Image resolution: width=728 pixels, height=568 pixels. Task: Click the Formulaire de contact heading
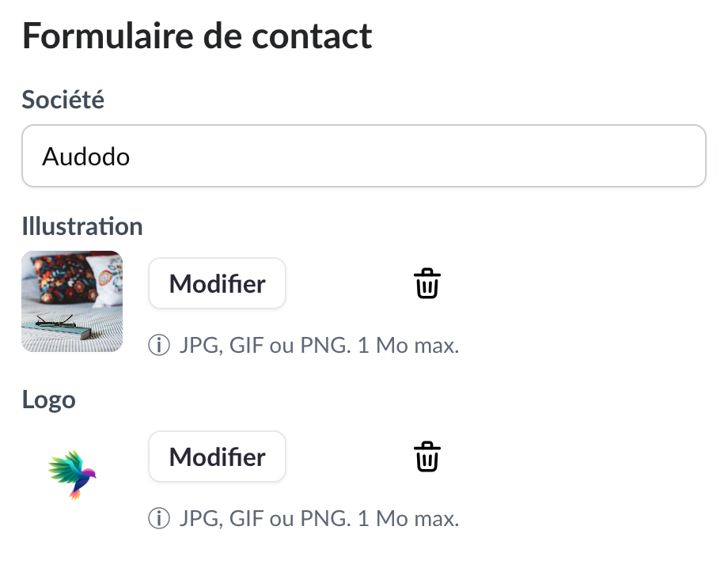pyautogui.click(x=197, y=37)
